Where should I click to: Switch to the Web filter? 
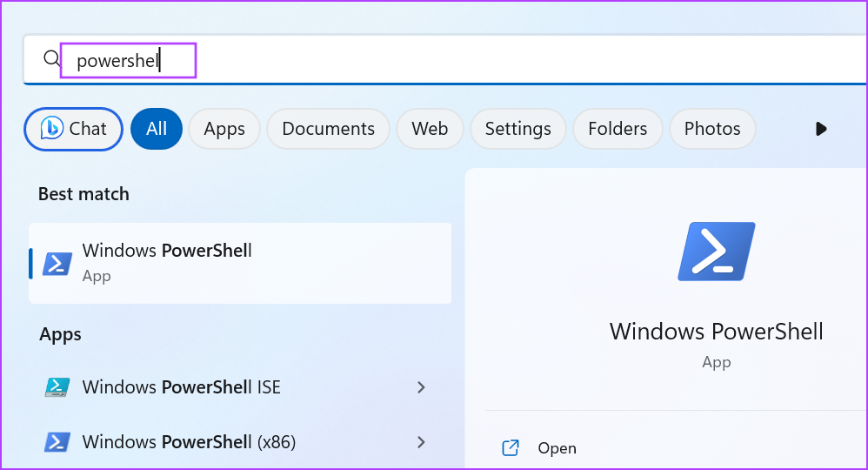point(430,129)
